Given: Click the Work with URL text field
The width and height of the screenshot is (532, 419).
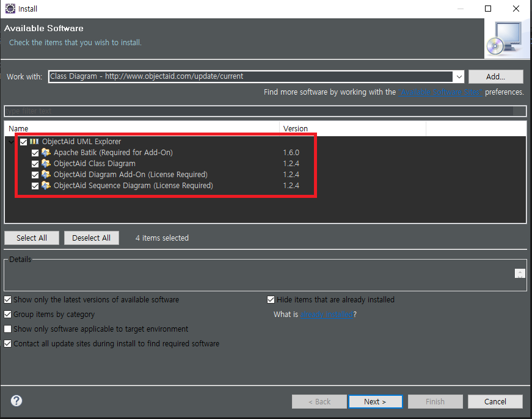Looking at the screenshot, I should click(x=250, y=76).
